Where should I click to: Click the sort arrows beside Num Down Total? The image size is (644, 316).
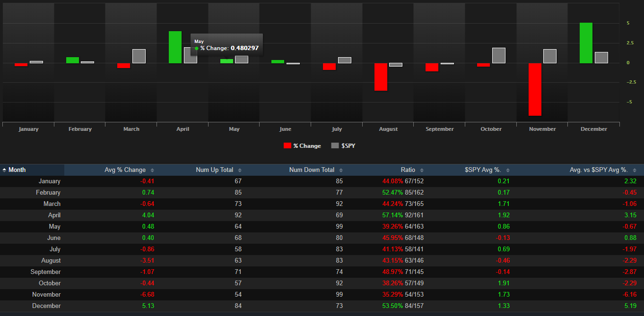(341, 170)
